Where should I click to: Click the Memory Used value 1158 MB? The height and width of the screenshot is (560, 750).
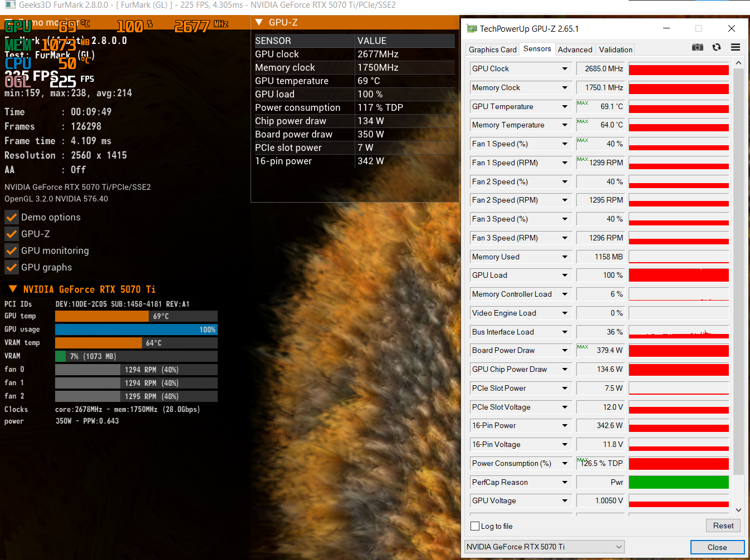click(x=601, y=257)
